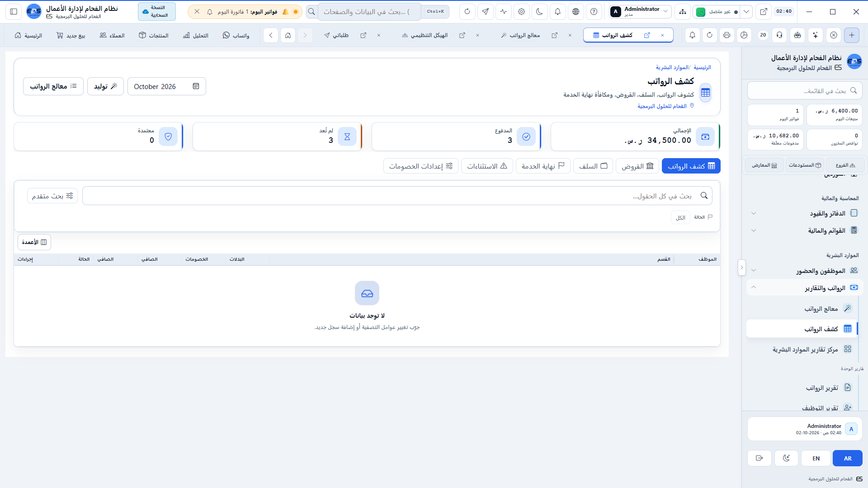Click the home icon in the tab strip
The width and height of the screenshot is (868, 488).
(288, 35)
